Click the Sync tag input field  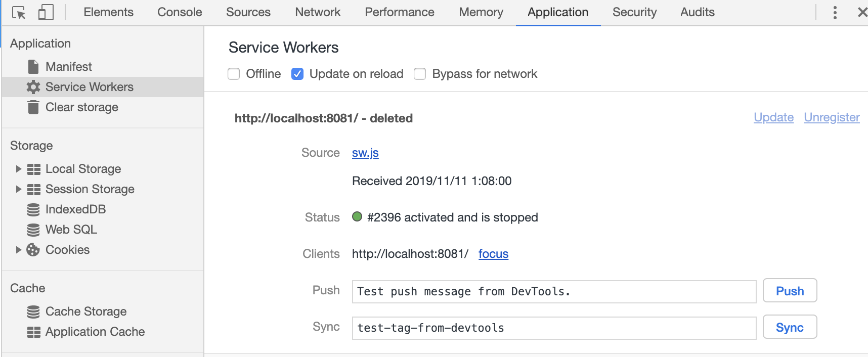(x=554, y=328)
